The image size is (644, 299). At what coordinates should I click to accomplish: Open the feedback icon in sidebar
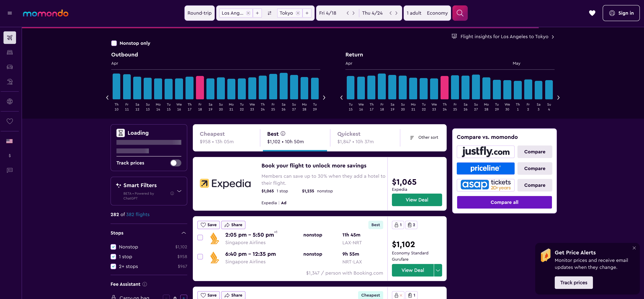point(10,170)
